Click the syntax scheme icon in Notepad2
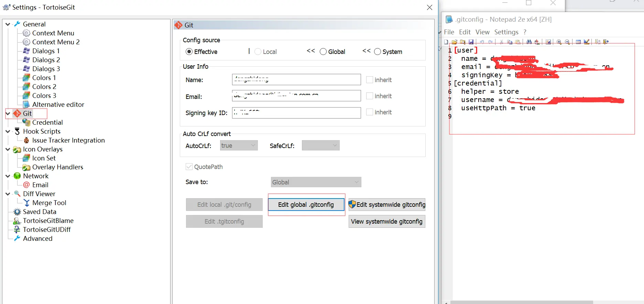 click(x=578, y=42)
